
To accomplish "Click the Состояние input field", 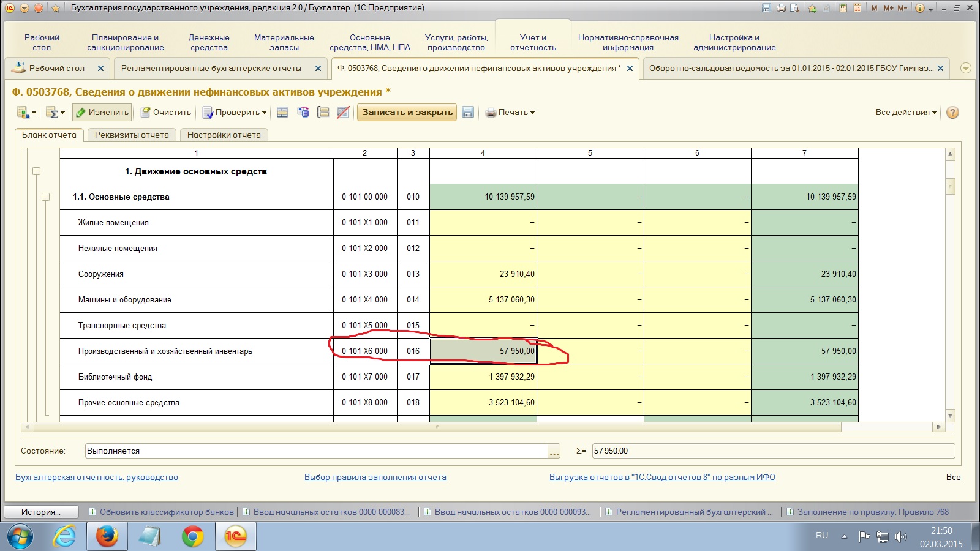I will pos(316,451).
